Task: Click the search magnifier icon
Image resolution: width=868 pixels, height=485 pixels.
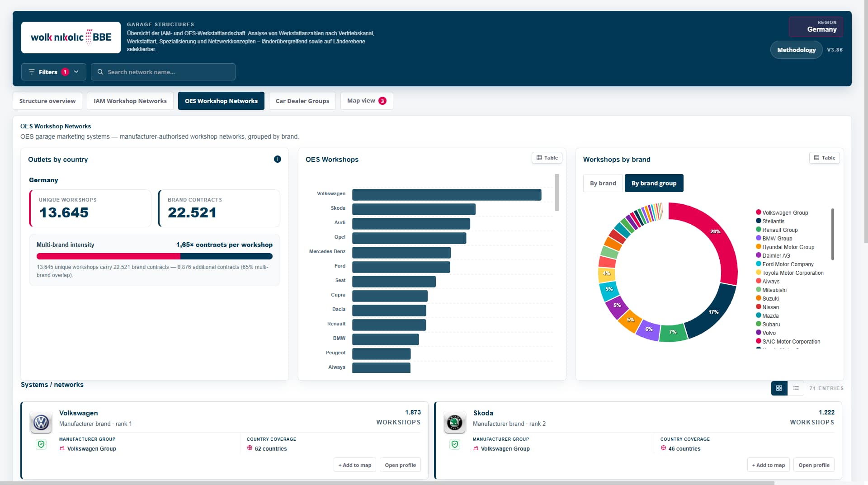Action: point(100,72)
